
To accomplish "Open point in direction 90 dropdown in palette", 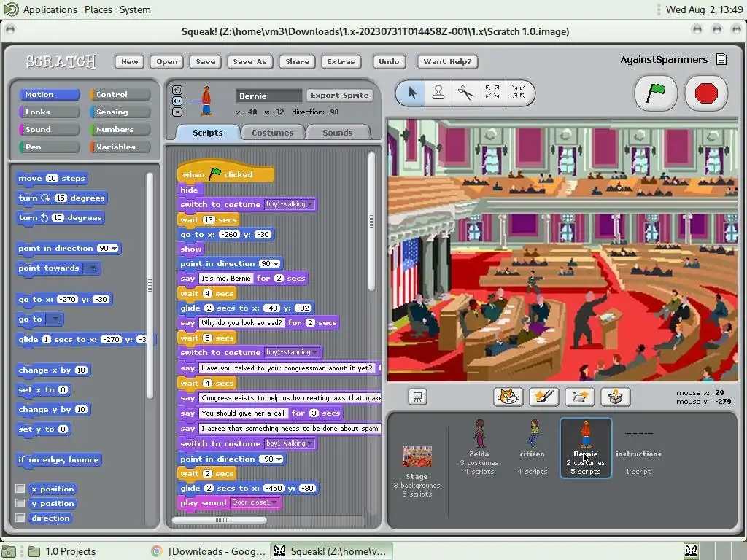I will point(115,249).
